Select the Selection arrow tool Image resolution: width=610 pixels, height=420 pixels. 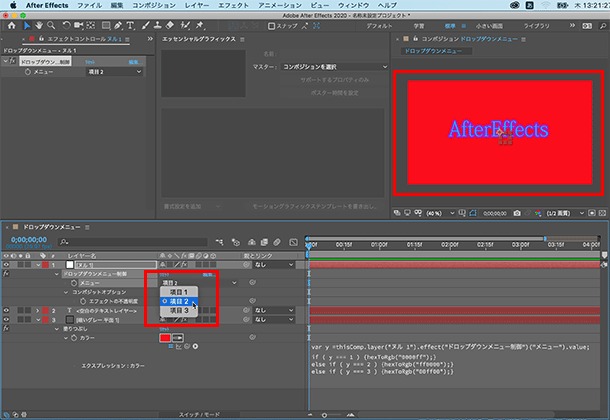pos(27,26)
